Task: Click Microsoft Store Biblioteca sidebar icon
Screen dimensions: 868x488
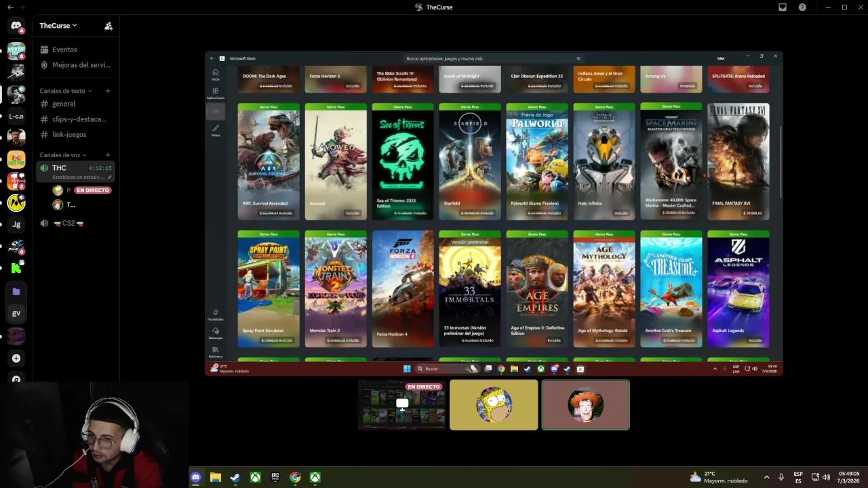Action: pyautogui.click(x=216, y=351)
